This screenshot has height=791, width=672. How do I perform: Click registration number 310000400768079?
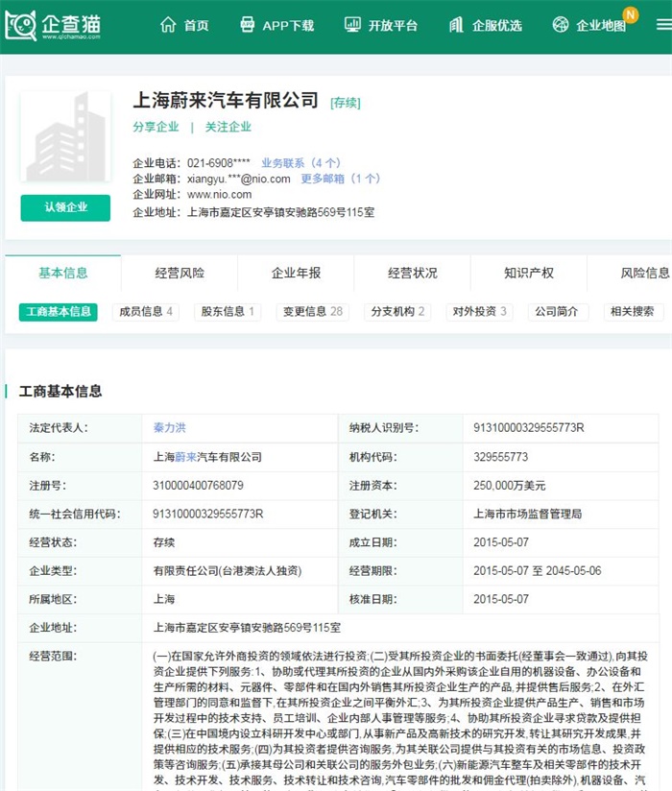point(198,486)
